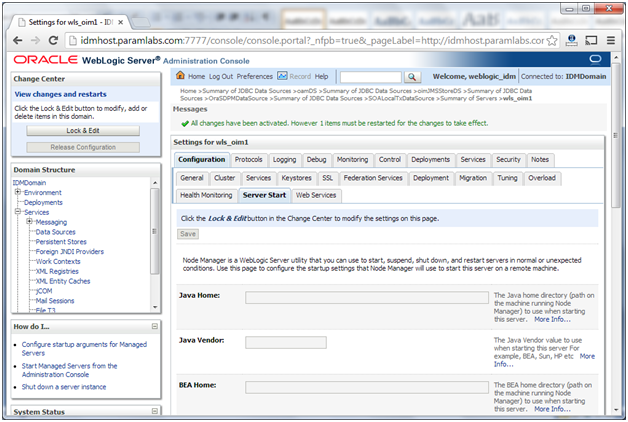Open the Help link
The height and width of the screenshot is (422, 628).
(x=321, y=76)
